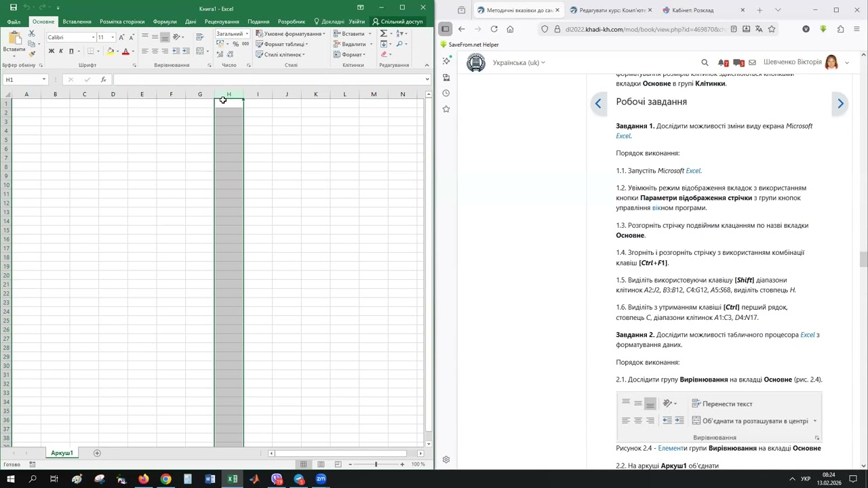Click the browser Home icon
Image resolution: width=868 pixels, height=488 pixels.
(x=510, y=29)
